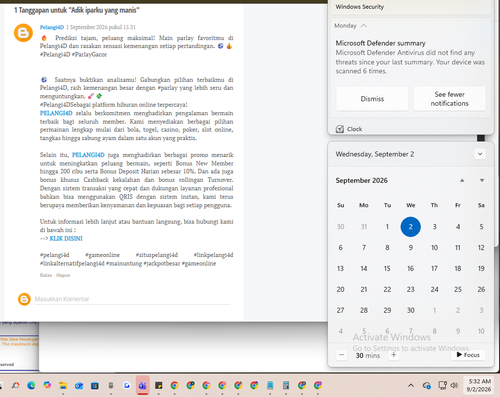Start a Focus session

[468, 355]
